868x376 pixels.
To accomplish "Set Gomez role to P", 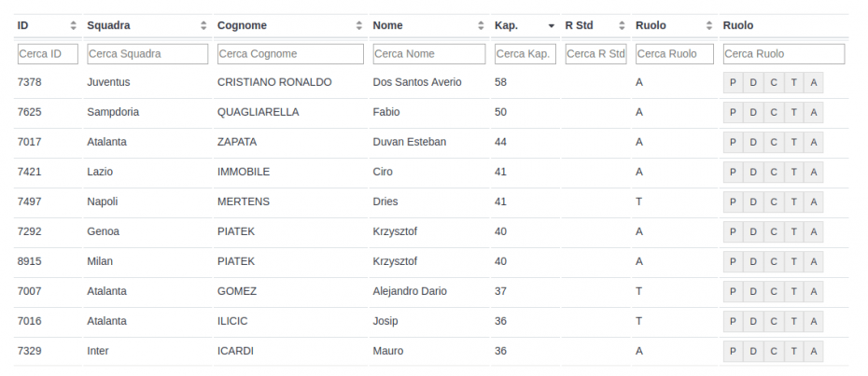I will click(x=733, y=292).
